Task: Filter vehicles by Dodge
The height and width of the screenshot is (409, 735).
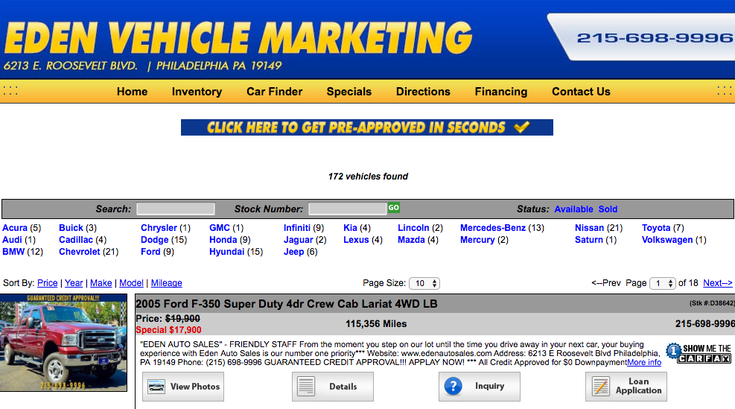Action: point(155,239)
